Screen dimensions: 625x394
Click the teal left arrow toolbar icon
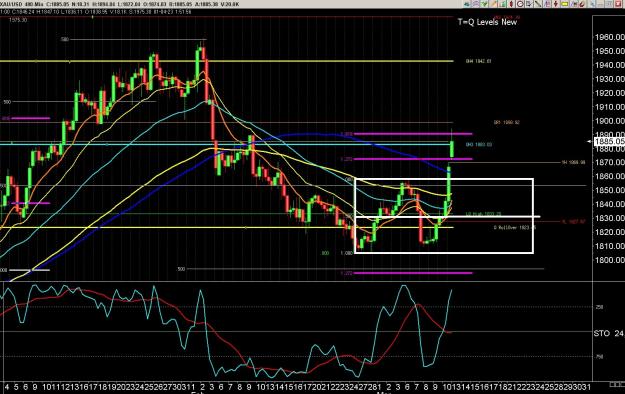pos(466,4)
